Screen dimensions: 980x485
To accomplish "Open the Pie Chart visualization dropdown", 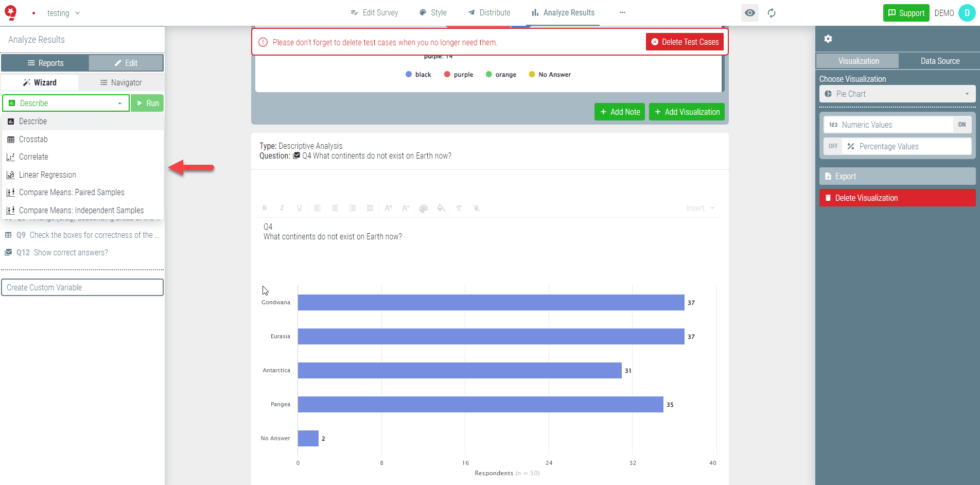I will (897, 94).
